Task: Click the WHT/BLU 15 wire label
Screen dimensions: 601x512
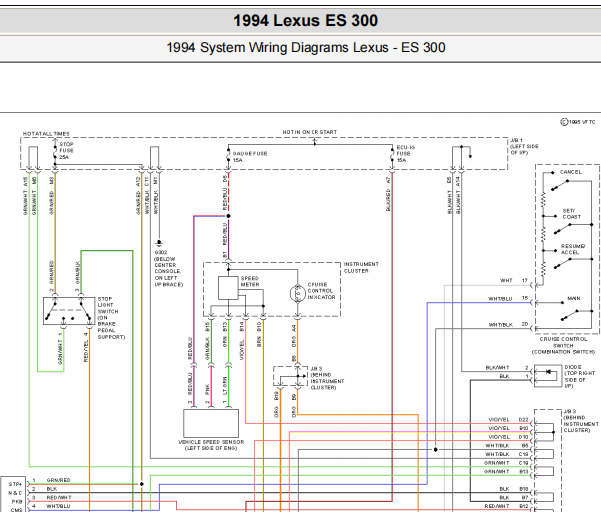Action: 508,298
